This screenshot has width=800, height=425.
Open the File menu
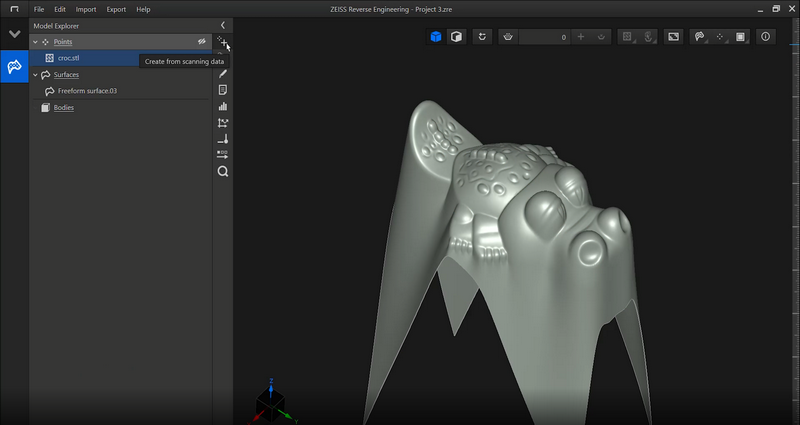(x=39, y=9)
